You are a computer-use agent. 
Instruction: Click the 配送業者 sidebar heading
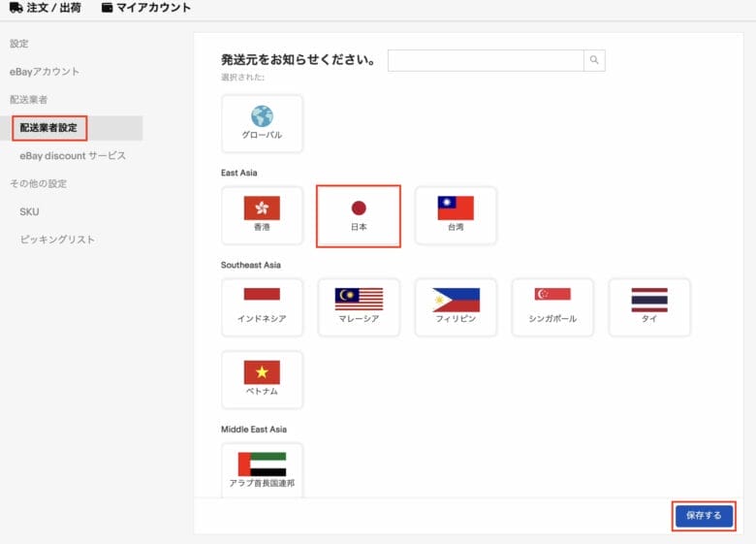28,100
